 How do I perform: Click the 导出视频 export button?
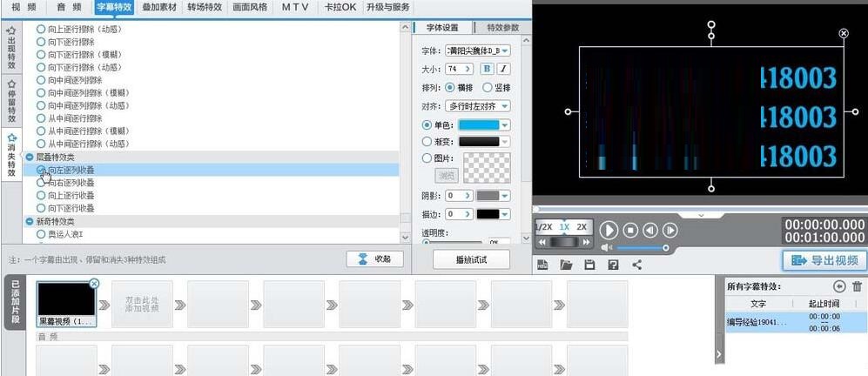824,260
